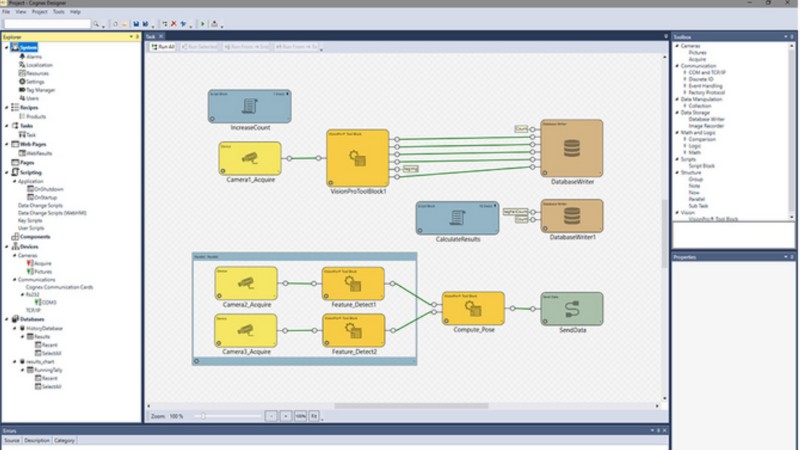Viewport: 800px width, 450px height.
Task: Select the VisionProToolBlock1 block
Action: (358, 158)
